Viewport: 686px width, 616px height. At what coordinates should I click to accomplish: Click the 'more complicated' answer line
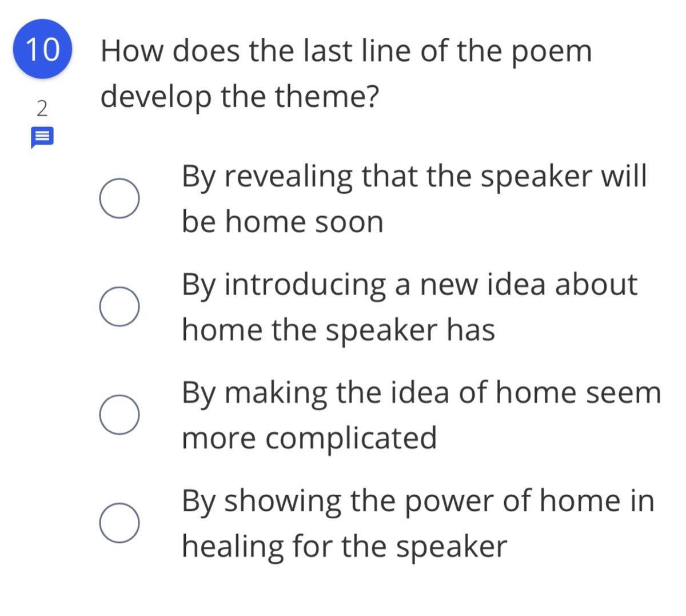309,438
